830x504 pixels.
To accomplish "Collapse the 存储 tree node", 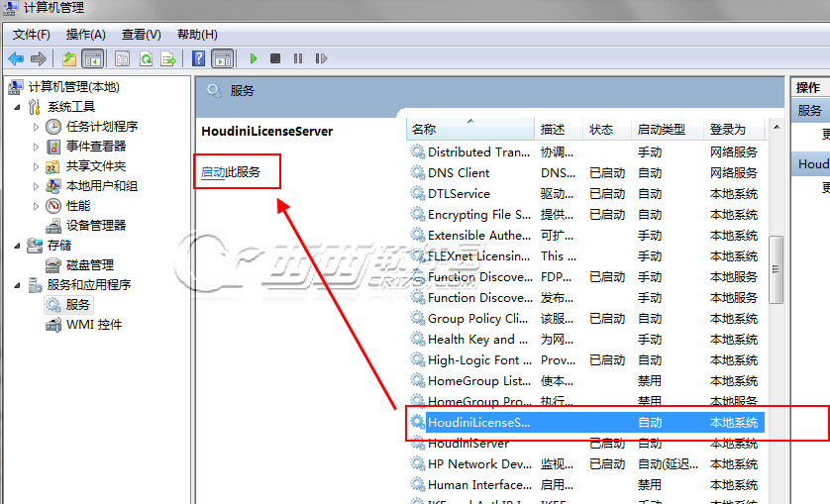I will (x=18, y=246).
